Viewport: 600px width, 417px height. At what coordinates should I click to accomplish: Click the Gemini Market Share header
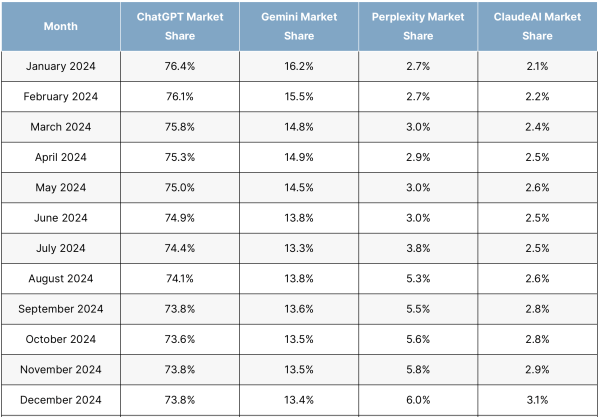pos(298,26)
